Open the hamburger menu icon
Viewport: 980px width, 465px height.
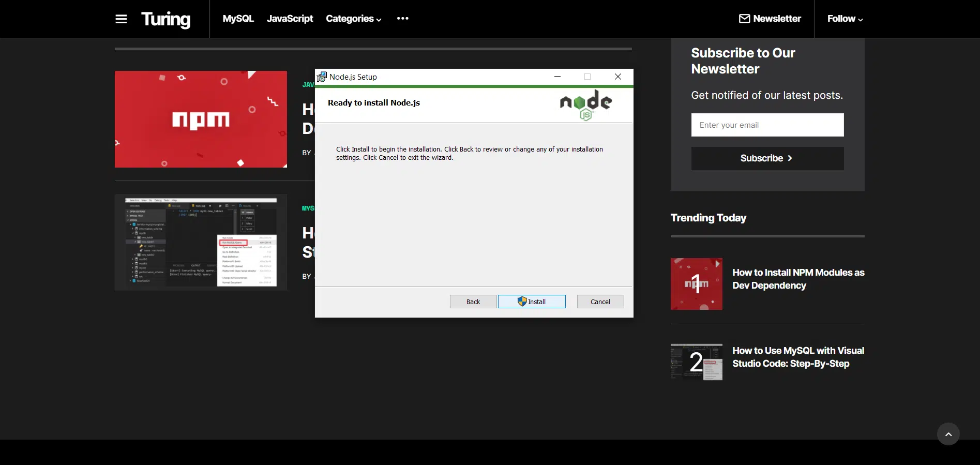[121, 19]
